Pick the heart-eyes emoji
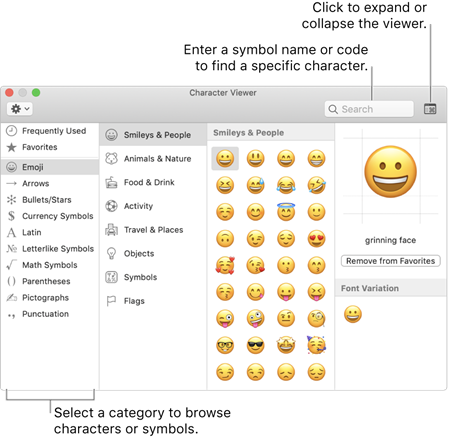 pos(316,239)
